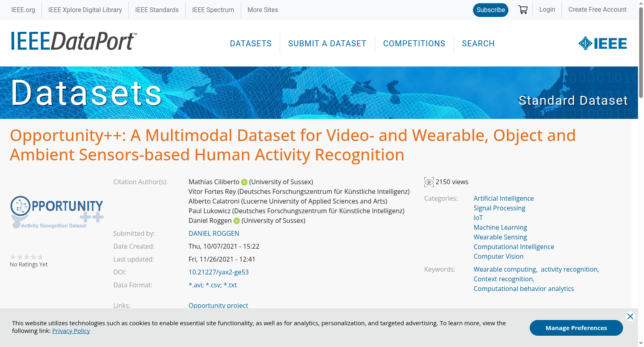The width and height of the screenshot is (644, 347).
Task: Click the Opportunity++ dataset logo thumbnail
Action: tap(57, 212)
